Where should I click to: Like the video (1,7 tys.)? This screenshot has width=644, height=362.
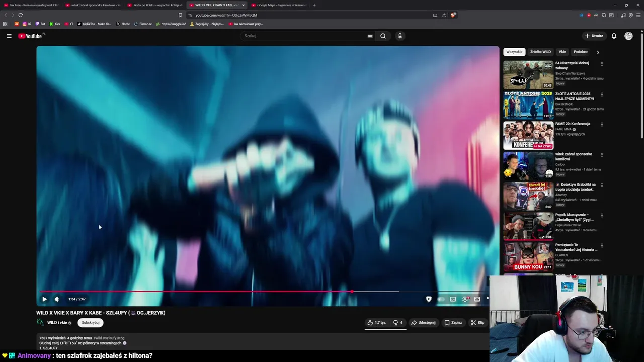[377, 323]
